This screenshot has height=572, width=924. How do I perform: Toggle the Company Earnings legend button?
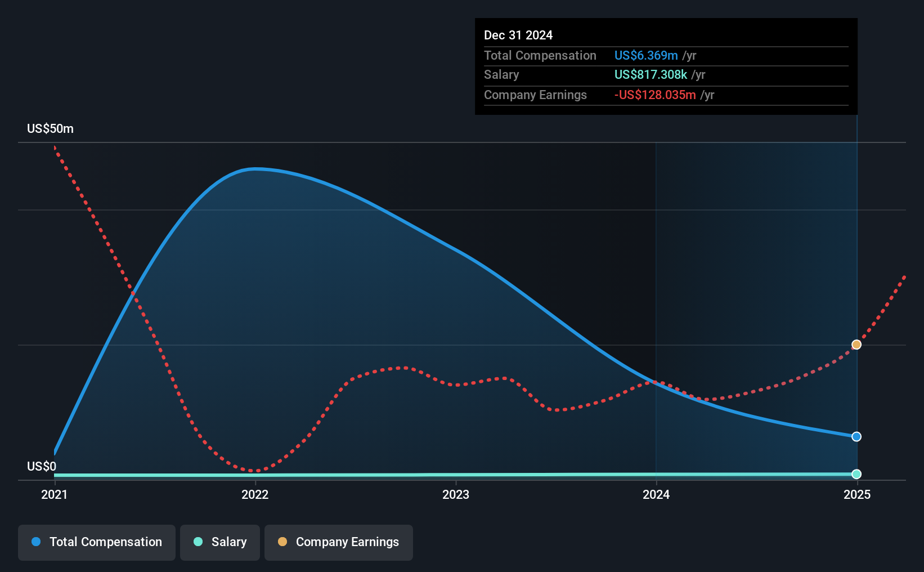coord(339,542)
